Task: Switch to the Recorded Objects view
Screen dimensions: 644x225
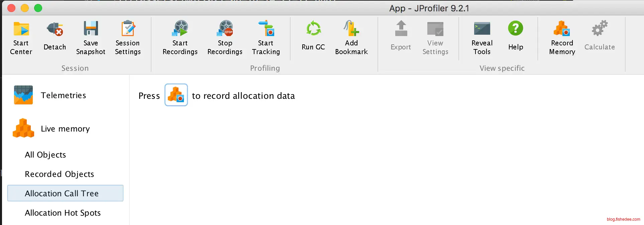Action: click(60, 174)
